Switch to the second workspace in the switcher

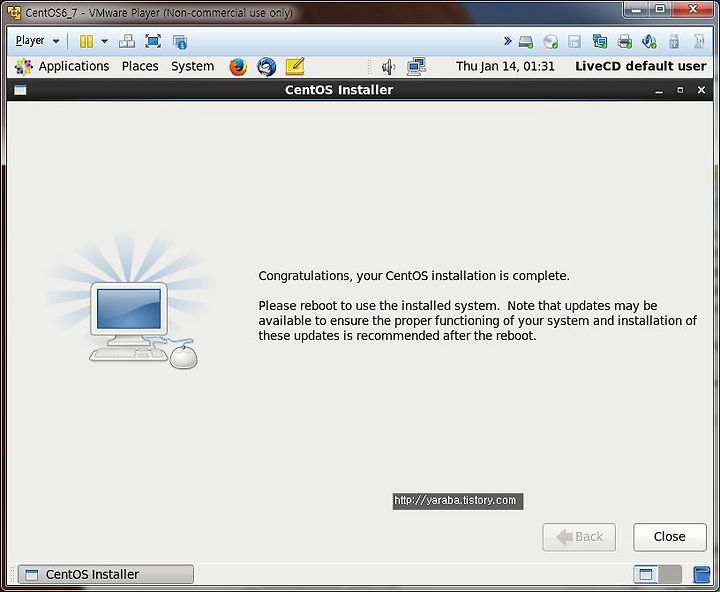[x=670, y=575]
